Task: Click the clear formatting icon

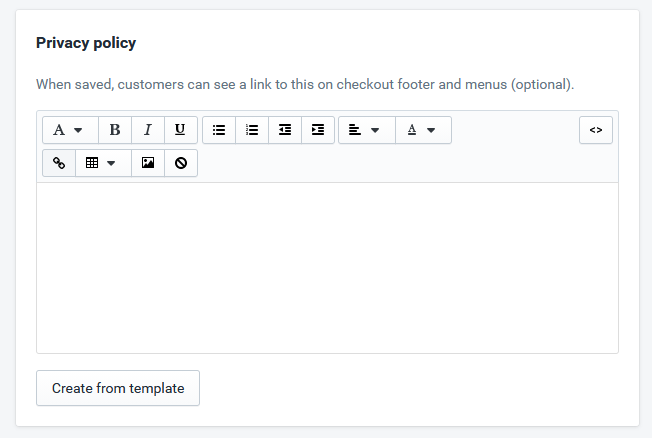Action: pyautogui.click(x=181, y=163)
